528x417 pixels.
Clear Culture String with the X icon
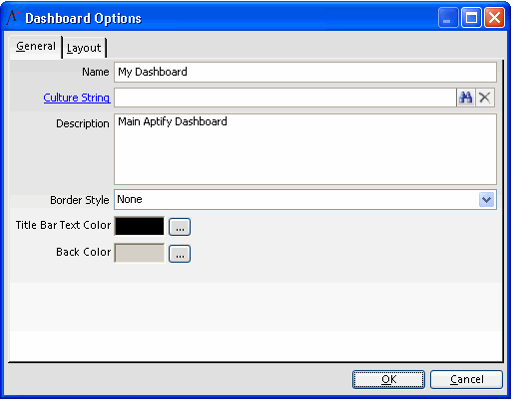485,98
